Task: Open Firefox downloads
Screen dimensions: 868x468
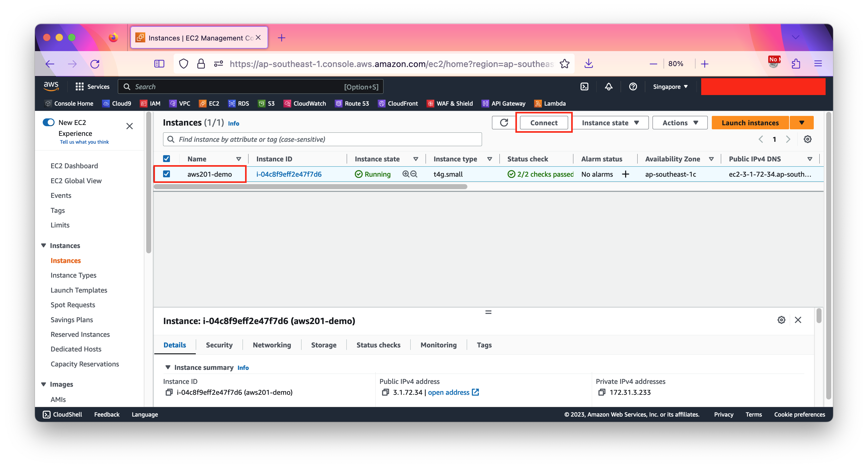Action: click(588, 64)
